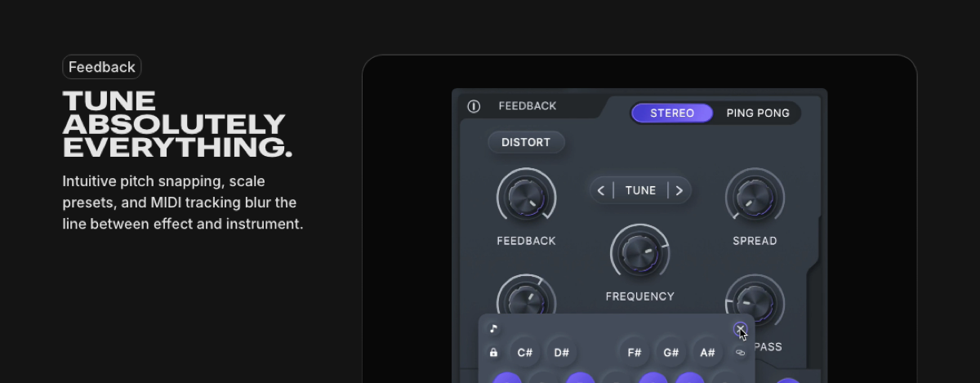The height and width of the screenshot is (383, 980).
Task: Click the knob above the PASS label
Action: (x=755, y=303)
